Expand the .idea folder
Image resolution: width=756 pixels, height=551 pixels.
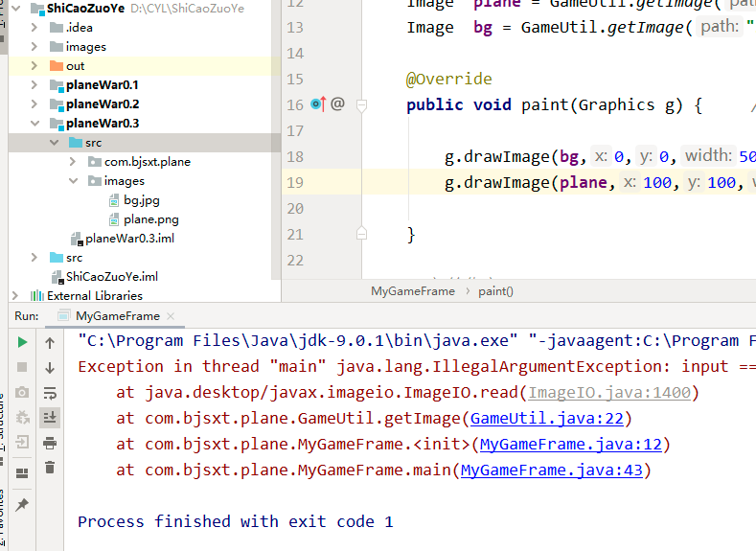click(34, 28)
